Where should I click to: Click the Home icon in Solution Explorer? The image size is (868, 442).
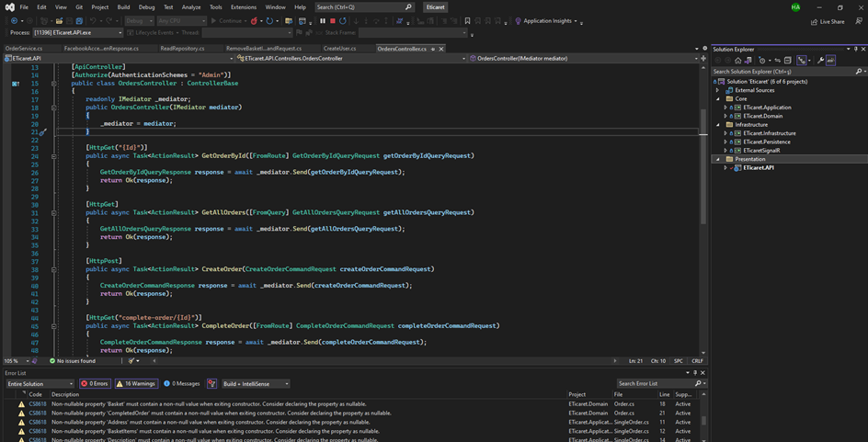click(737, 61)
